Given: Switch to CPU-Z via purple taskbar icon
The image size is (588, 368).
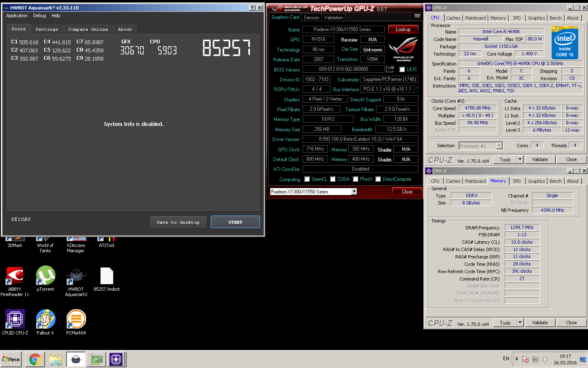Looking at the screenshot, I should [116, 359].
